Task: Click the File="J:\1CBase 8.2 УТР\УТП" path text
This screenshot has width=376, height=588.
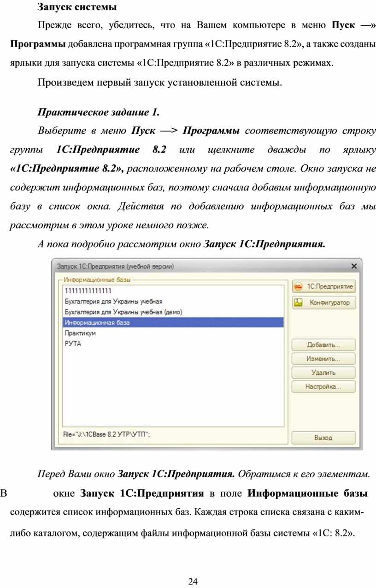Action: (106, 434)
